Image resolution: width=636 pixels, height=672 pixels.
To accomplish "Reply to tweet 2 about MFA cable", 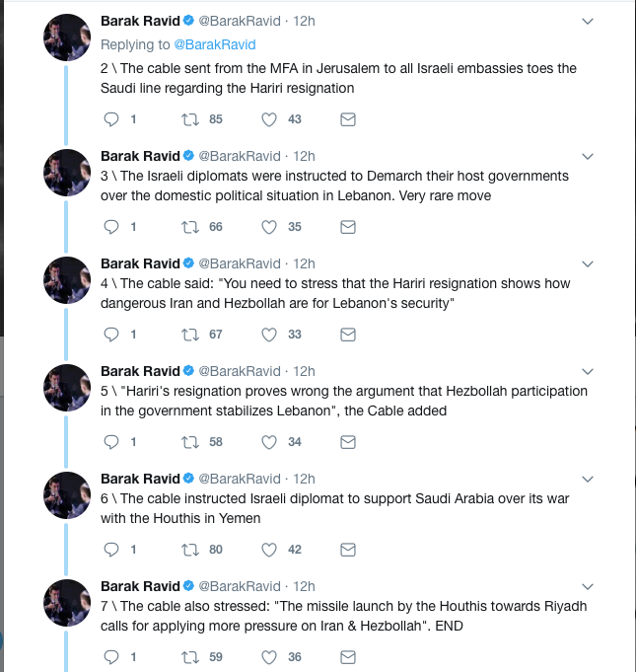I will 110,119.
